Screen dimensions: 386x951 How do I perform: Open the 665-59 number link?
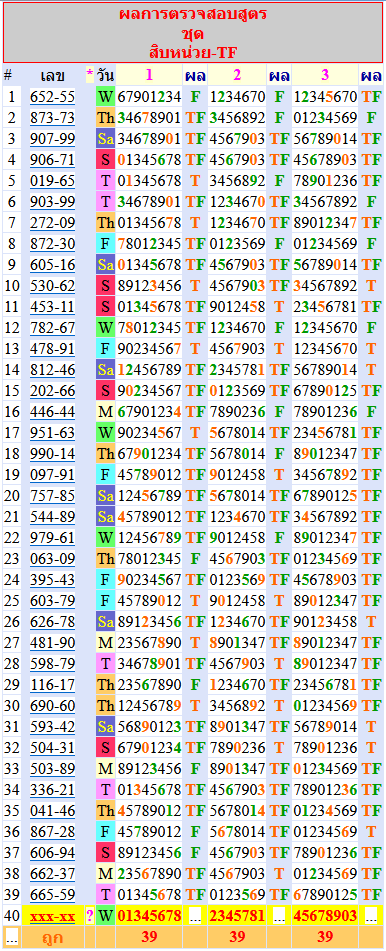point(53,894)
